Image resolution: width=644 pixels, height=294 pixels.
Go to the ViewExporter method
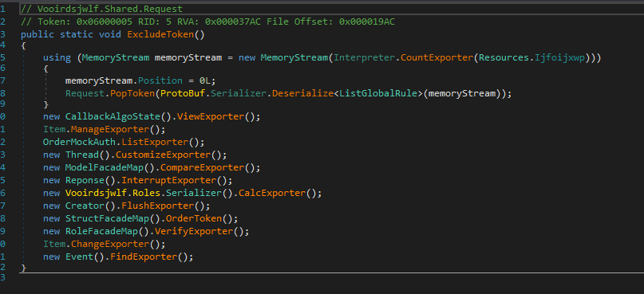[211, 116]
